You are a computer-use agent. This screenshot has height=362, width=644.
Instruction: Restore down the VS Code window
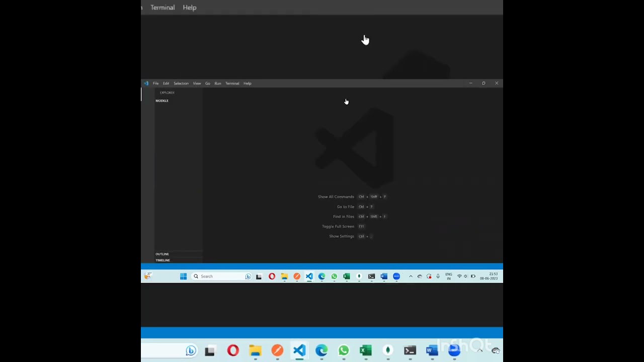(484, 83)
